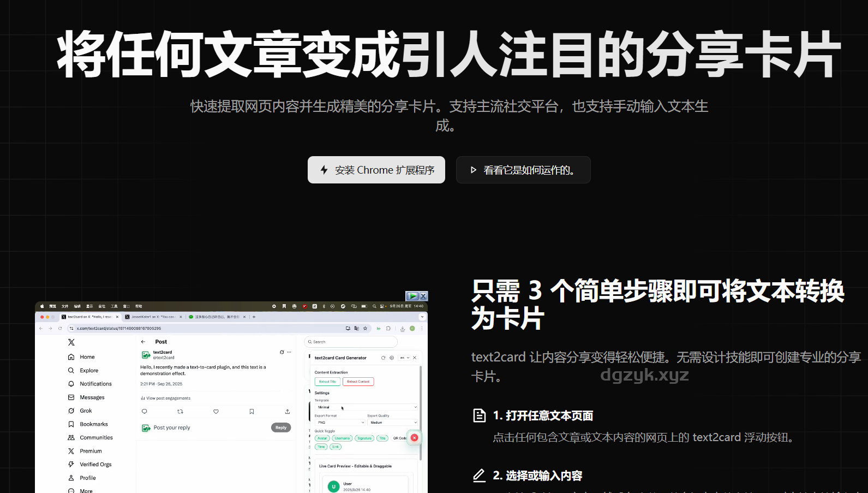Click the Bookmarks sidebar icon

(x=71, y=424)
